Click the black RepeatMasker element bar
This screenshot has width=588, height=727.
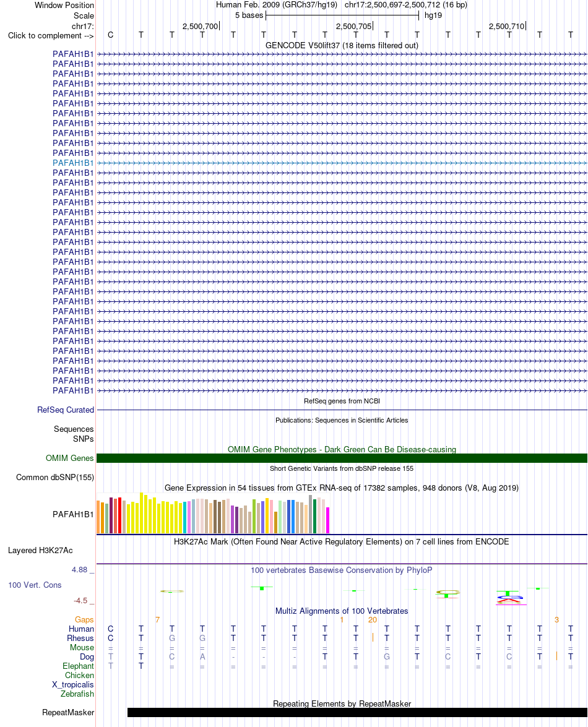(x=357, y=712)
